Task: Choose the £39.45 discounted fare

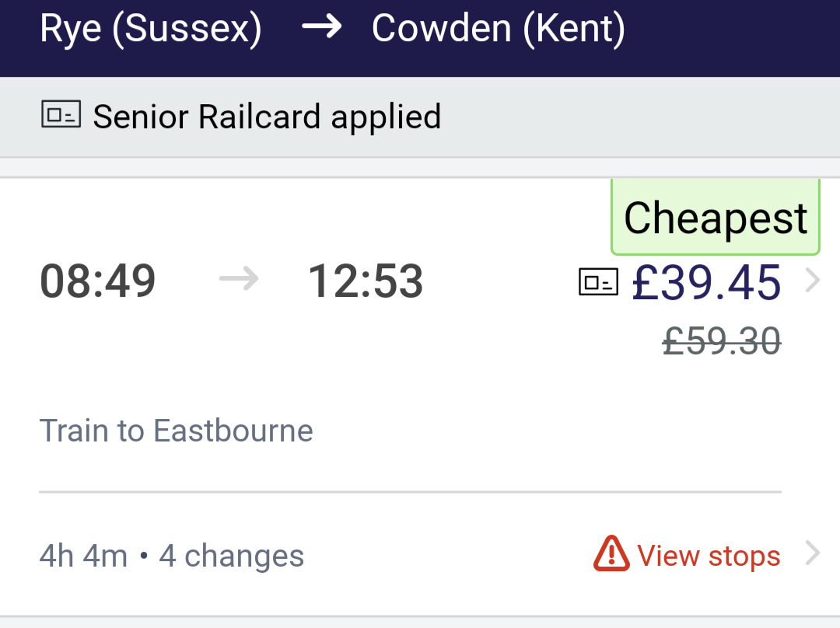Action: pyautogui.click(x=706, y=282)
